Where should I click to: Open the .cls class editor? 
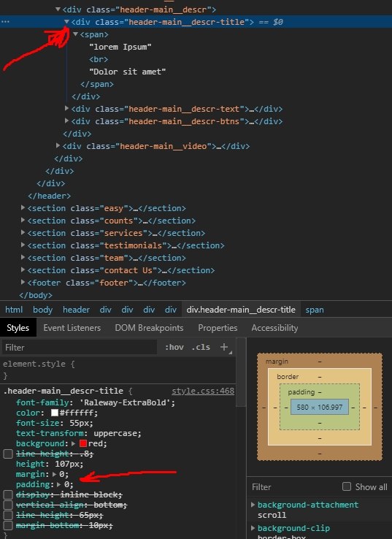pos(201,347)
